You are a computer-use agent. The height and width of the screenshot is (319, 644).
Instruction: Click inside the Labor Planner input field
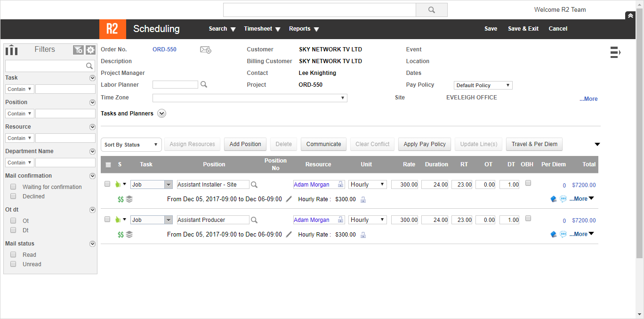[175, 84]
